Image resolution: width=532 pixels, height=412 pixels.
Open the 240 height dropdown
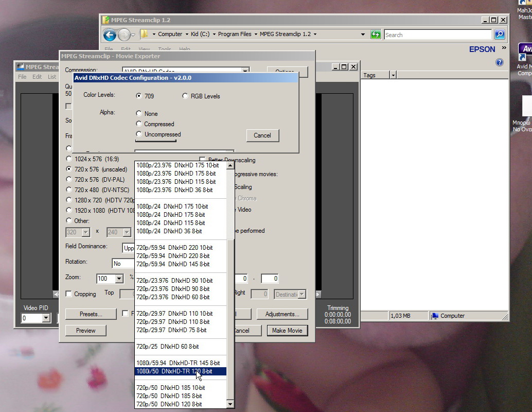coord(127,232)
